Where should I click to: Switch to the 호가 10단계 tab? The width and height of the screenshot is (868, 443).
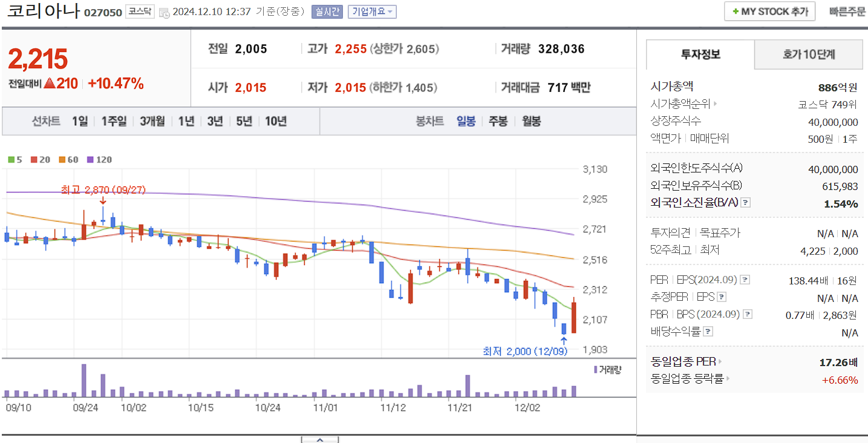pyautogui.click(x=808, y=54)
